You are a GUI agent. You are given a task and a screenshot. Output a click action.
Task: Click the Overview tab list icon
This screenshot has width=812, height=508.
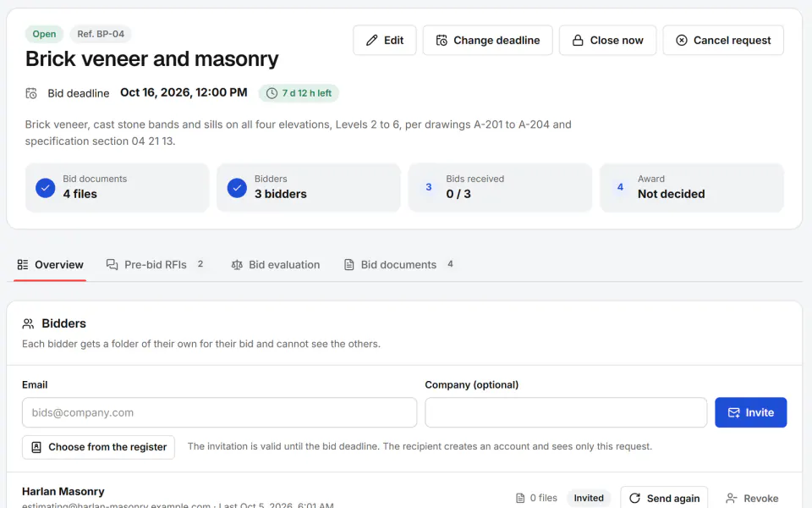coord(23,265)
